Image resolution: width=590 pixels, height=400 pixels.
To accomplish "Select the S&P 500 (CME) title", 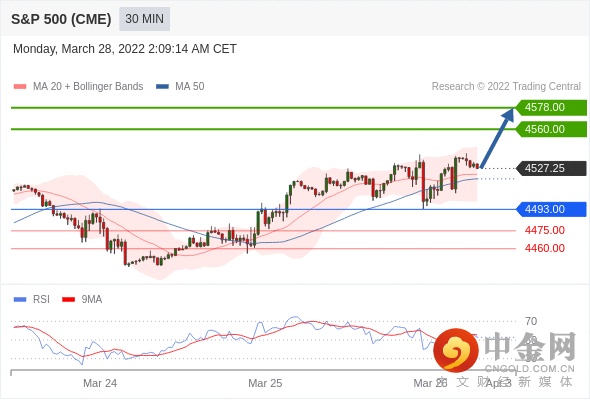I will point(61,19).
